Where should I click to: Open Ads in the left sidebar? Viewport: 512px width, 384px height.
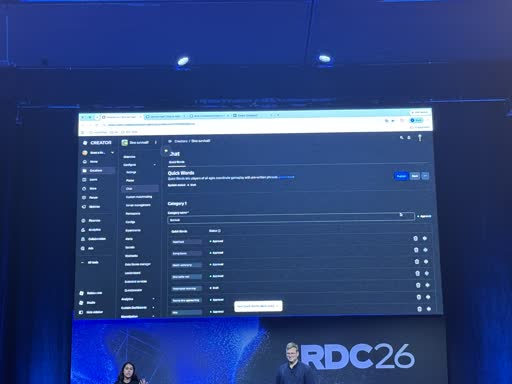[x=88, y=248]
